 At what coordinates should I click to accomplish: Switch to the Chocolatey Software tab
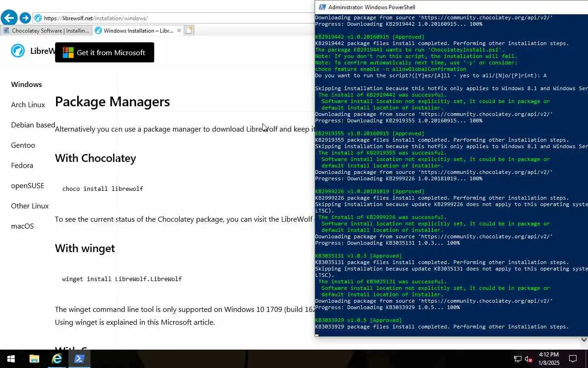(x=46, y=31)
